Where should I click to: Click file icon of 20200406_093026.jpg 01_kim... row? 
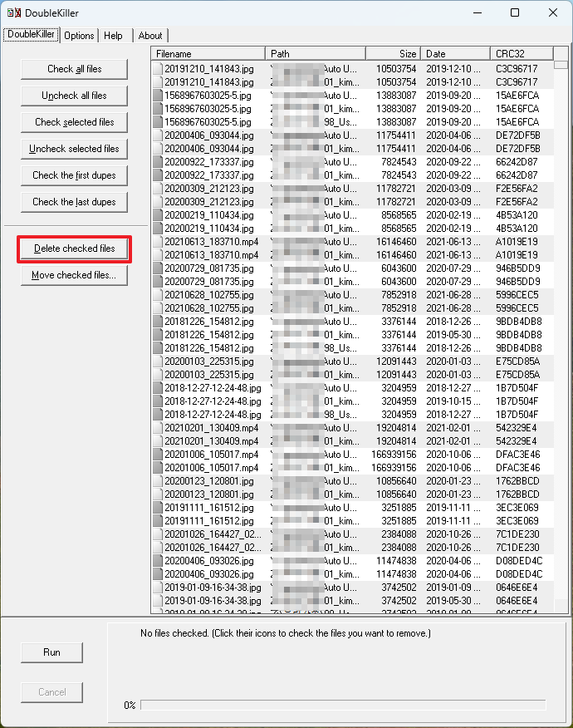pos(158,574)
